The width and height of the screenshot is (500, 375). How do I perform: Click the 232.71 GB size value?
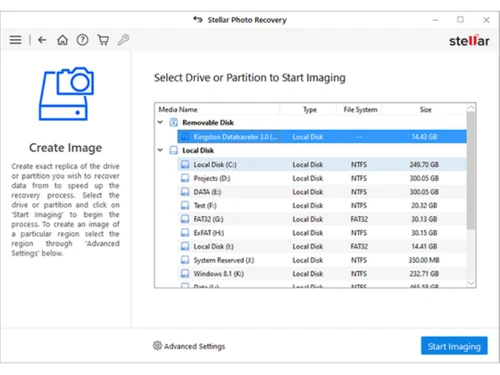click(424, 274)
